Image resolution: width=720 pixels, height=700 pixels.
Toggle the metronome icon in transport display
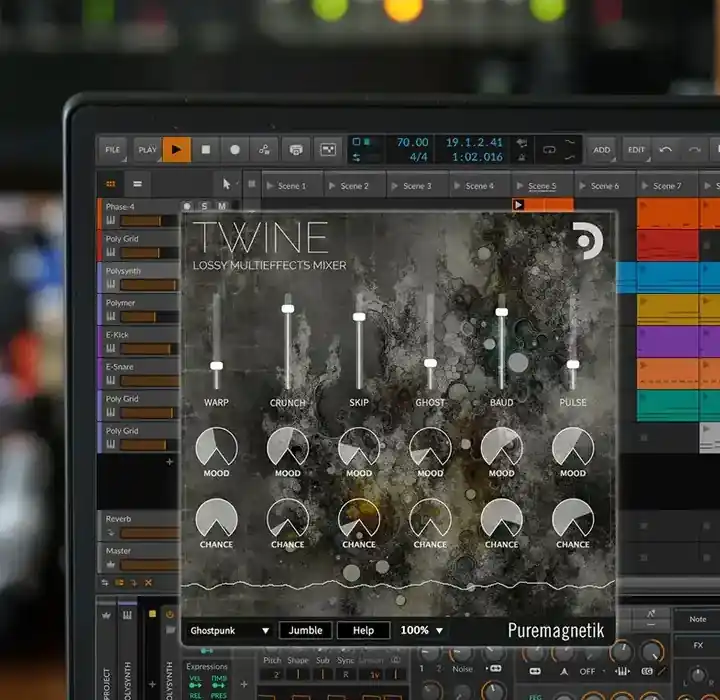click(x=522, y=158)
